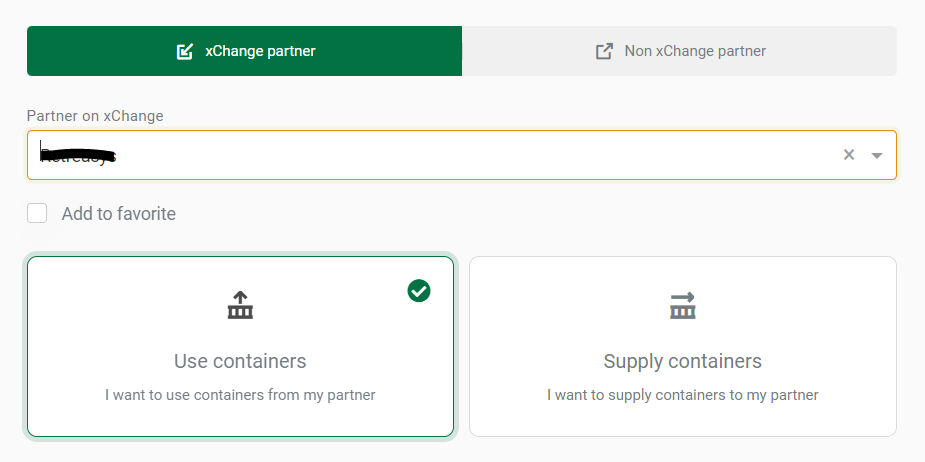This screenshot has width=925, height=462.
Task: Click the Supply containers heading text
Action: (x=683, y=361)
